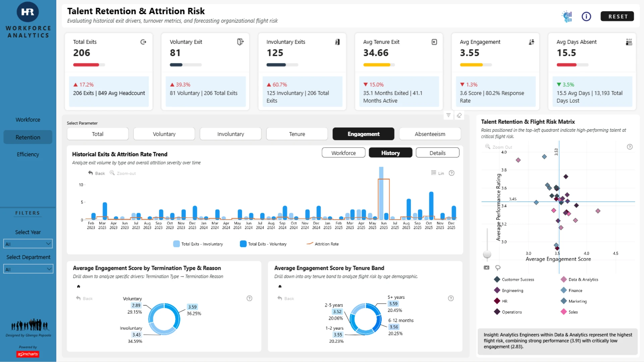Click Back in the Termination Type chart
The image size is (644, 362).
tap(84, 298)
